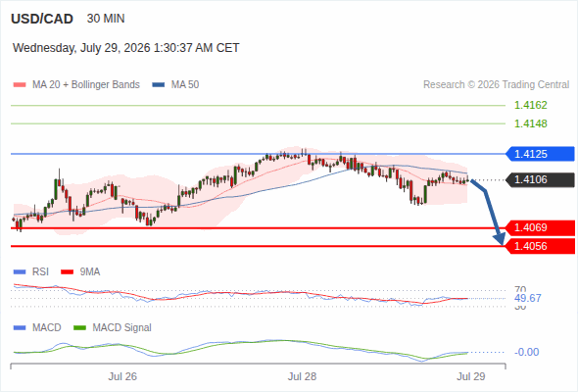The height and width of the screenshot is (392, 578).
Task: Click the Wednesday, July 29, 2026 timestamp
Action: [126, 48]
